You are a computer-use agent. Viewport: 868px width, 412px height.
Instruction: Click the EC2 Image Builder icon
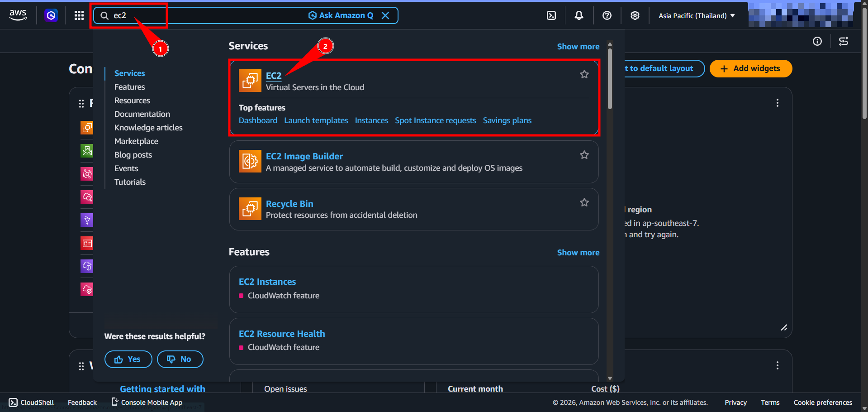(250, 161)
